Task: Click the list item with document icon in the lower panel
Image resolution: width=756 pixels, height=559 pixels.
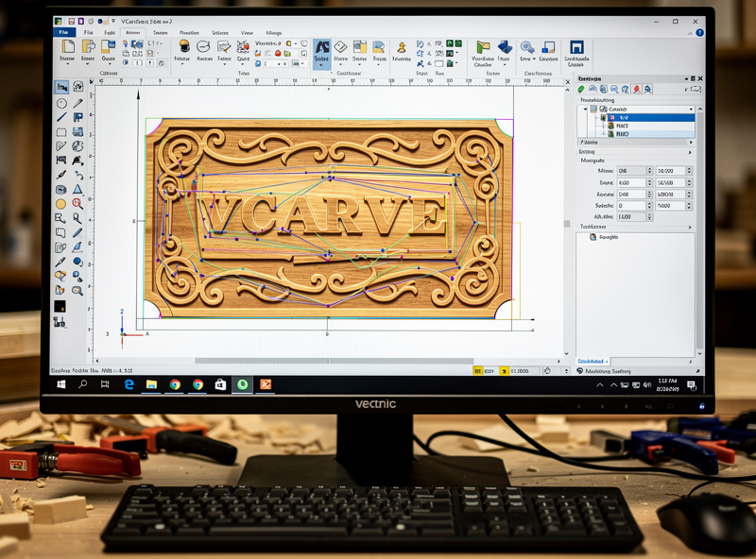Action: pos(604,237)
